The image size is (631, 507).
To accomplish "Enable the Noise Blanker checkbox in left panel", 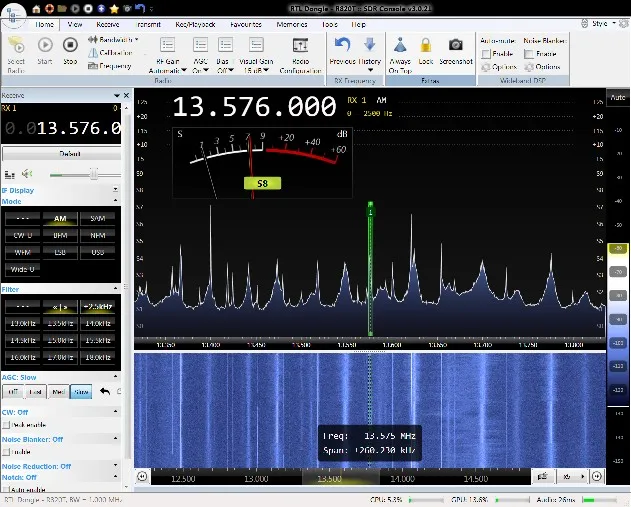I will (6, 451).
